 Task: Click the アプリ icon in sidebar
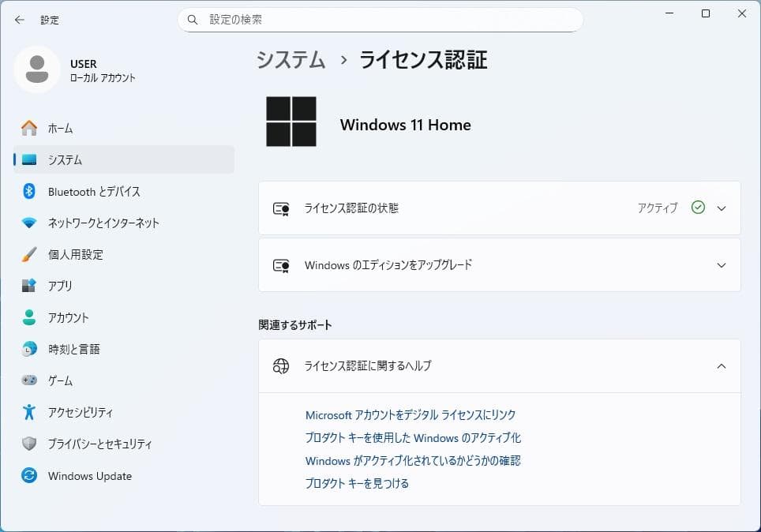pos(29,286)
